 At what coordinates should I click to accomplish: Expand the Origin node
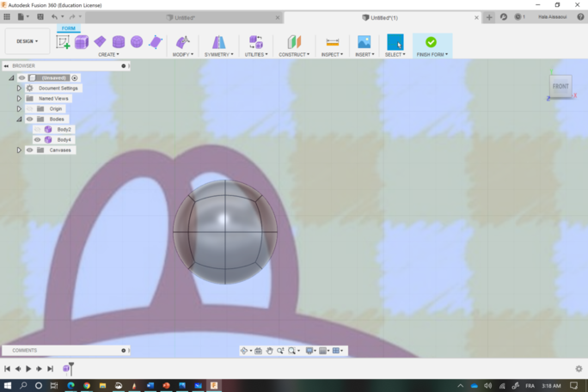(19, 109)
